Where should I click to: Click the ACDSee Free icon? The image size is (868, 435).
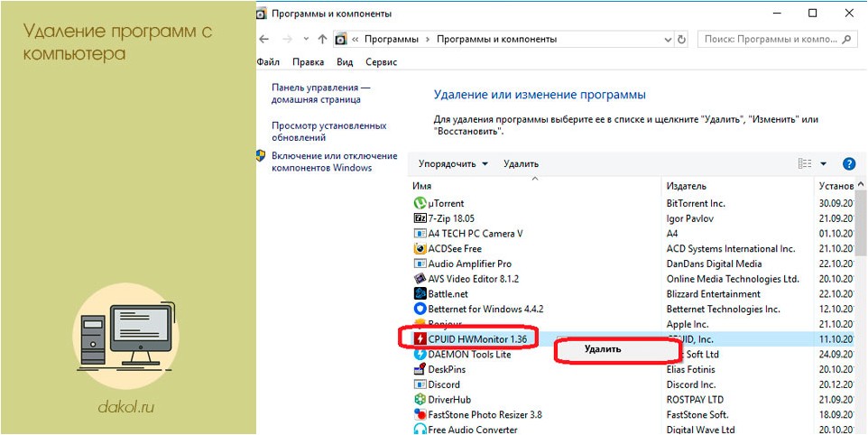click(x=420, y=248)
